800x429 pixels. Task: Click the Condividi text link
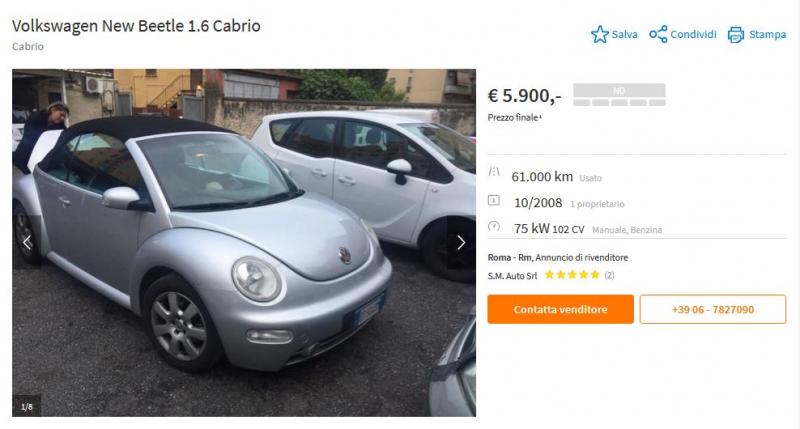693,34
